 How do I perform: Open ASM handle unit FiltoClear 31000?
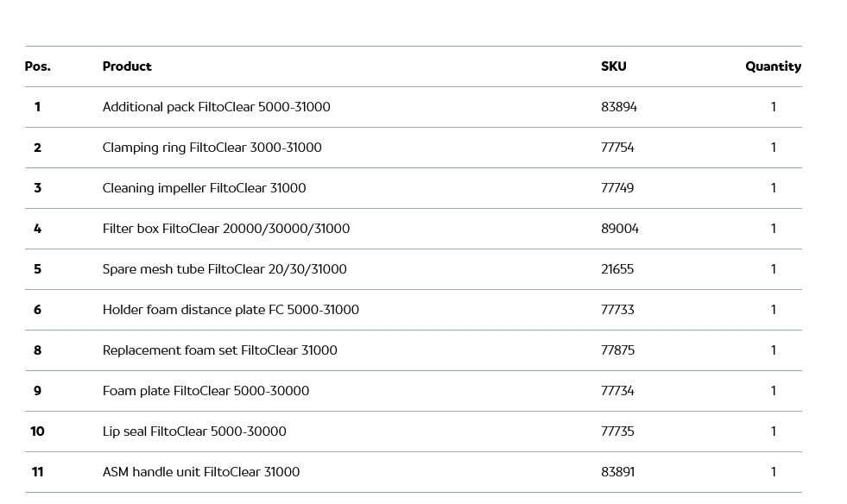(201, 472)
